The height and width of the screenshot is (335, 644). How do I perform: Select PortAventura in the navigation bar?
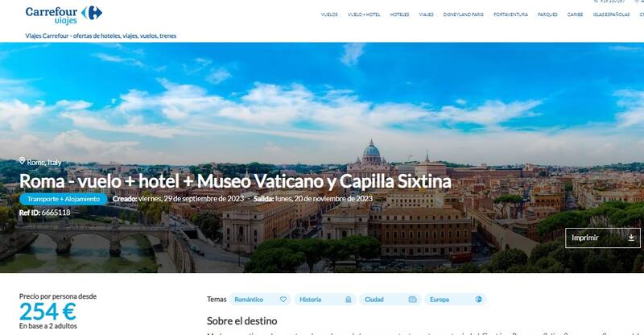(510, 14)
